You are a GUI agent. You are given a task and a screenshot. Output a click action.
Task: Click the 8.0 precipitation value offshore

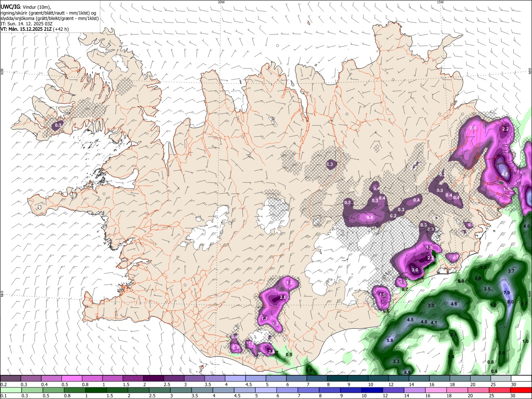510,302
